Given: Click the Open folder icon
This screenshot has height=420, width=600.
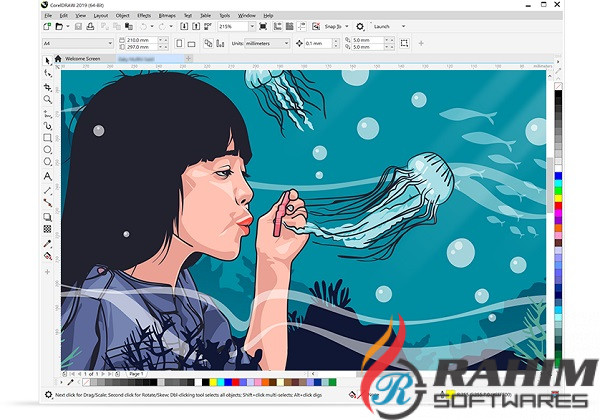Looking at the screenshot, I should (x=59, y=26).
